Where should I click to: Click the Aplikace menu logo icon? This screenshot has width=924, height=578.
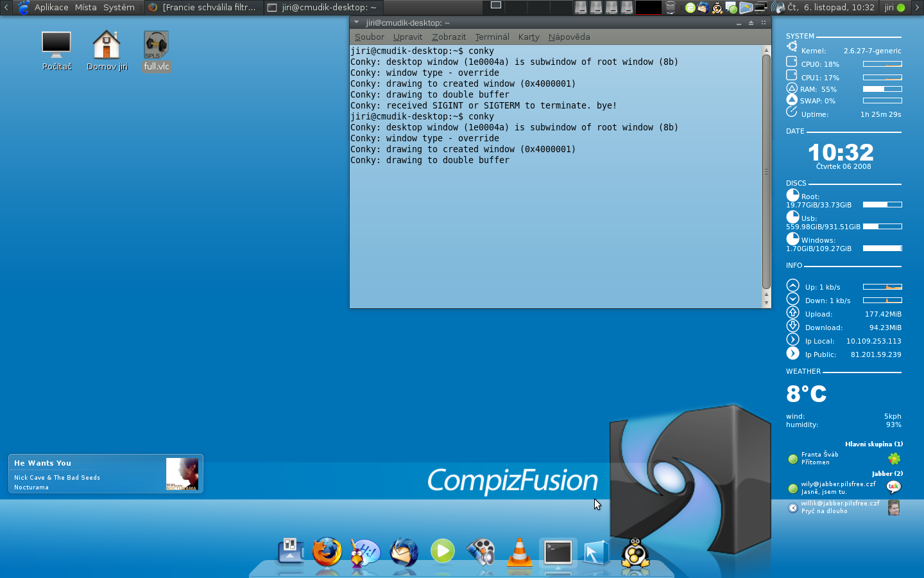click(x=24, y=8)
